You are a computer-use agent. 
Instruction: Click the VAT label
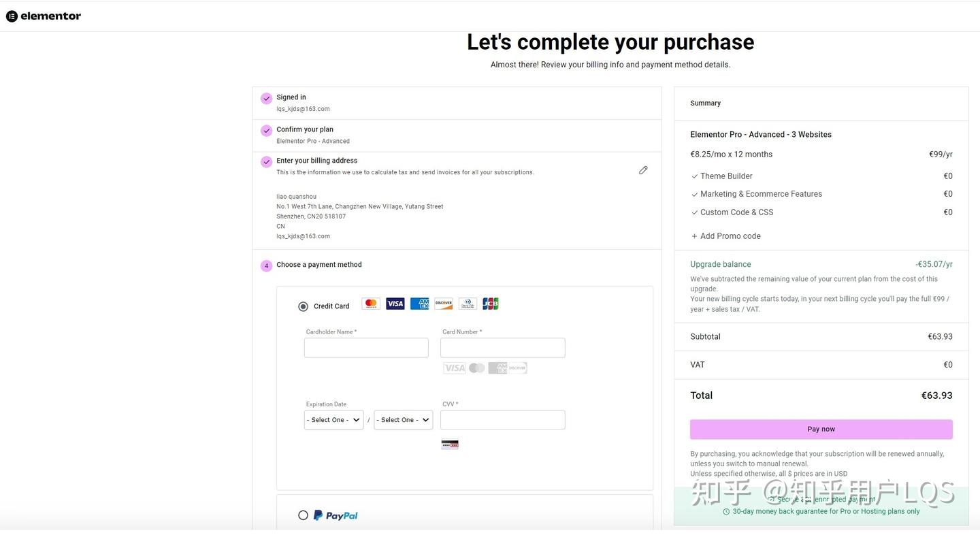point(698,365)
